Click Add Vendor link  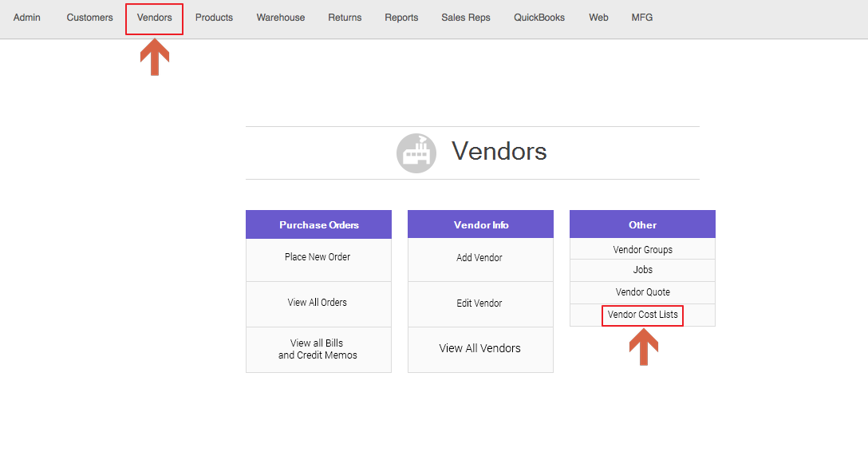point(479,258)
